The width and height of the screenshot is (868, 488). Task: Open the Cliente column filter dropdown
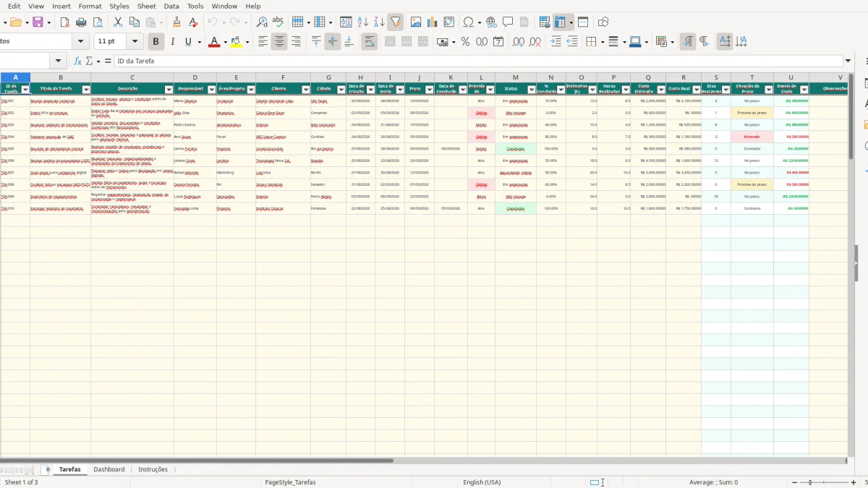(306, 90)
